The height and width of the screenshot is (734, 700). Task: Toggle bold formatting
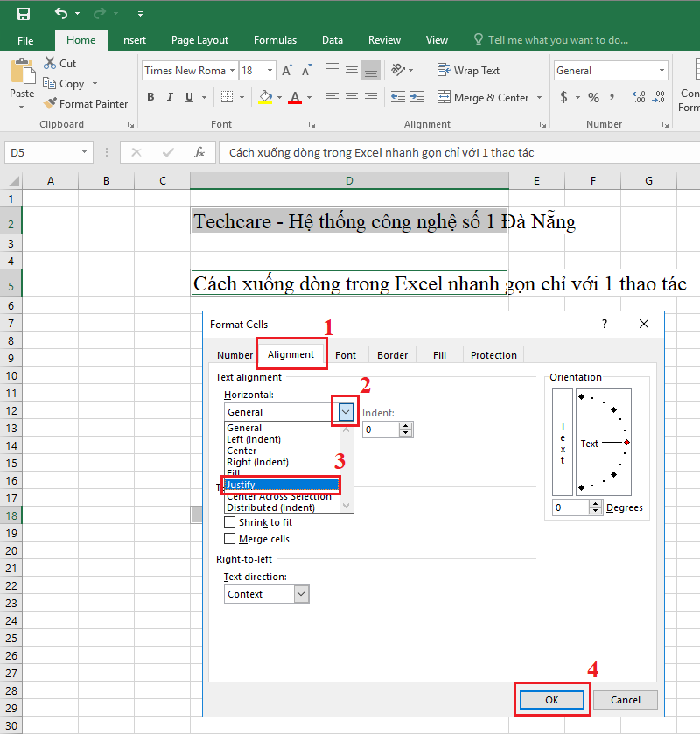tap(150, 96)
